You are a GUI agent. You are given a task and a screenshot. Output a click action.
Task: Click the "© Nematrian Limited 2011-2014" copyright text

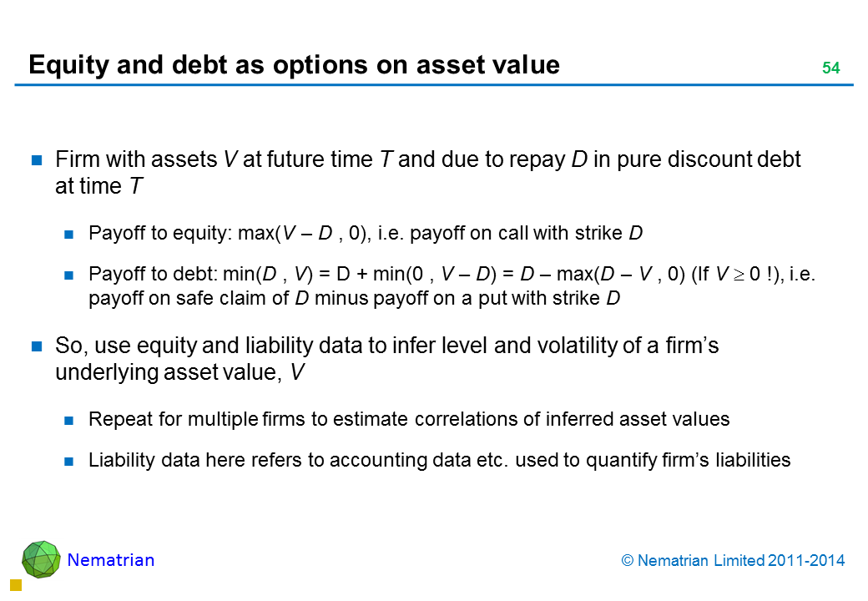(734, 561)
